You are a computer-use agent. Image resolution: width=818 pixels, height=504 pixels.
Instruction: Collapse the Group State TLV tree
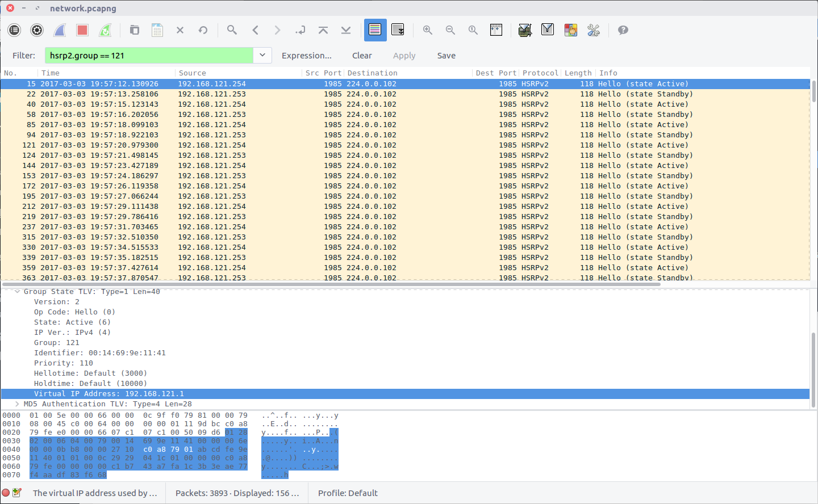[x=18, y=292]
